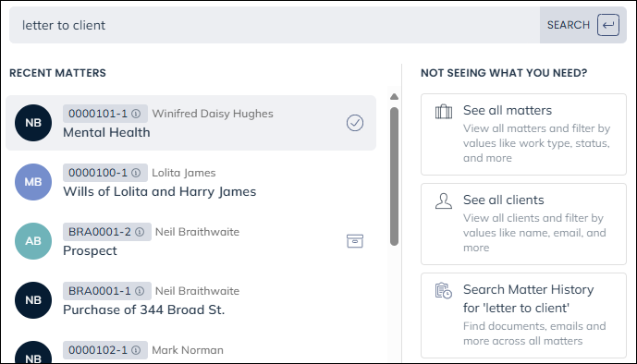Click Neil Braithwaite on the Purchase row

tap(198, 291)
